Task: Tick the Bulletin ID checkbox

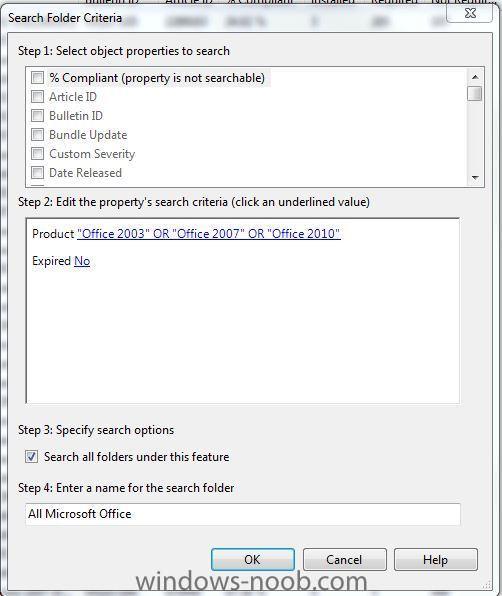Action: 37,116
